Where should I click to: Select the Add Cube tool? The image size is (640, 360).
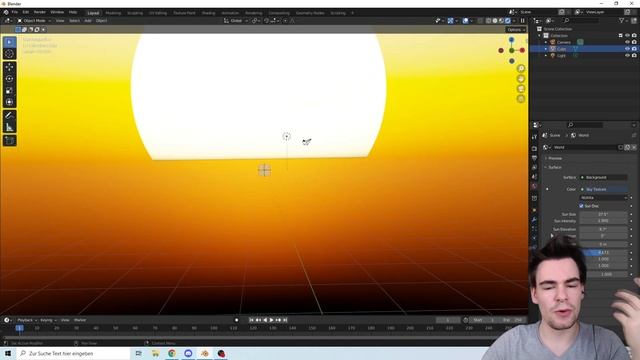coord(9,141)
